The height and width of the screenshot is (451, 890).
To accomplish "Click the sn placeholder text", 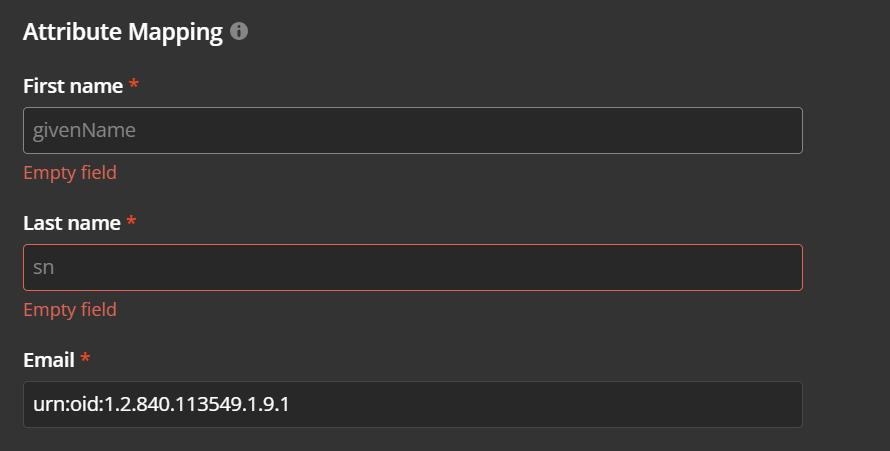I will coord(43,267).
